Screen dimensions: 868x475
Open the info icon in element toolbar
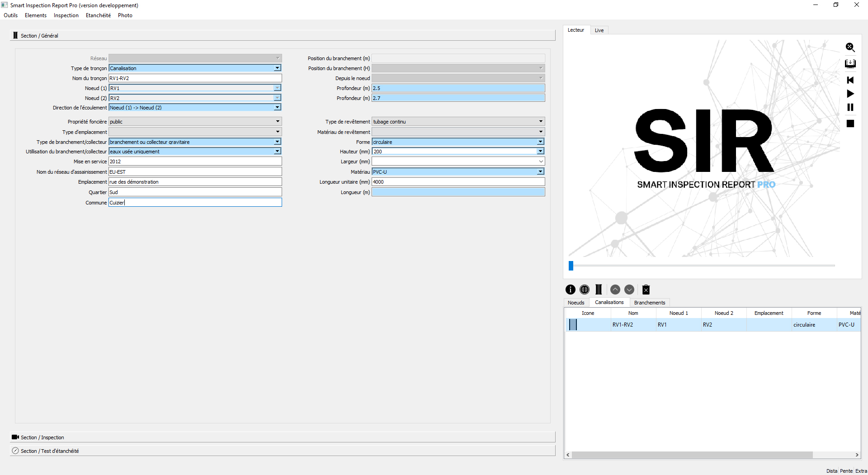coord(571,290)
